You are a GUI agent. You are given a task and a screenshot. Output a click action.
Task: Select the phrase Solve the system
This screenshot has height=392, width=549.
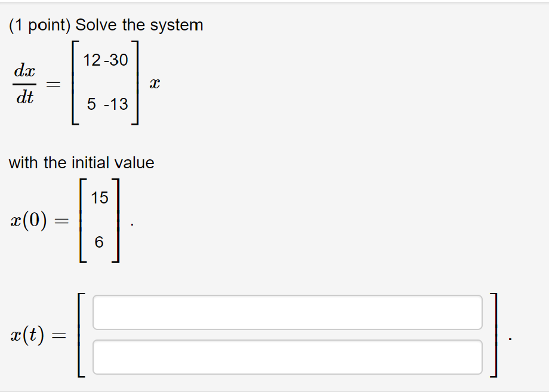coord(140,24)
